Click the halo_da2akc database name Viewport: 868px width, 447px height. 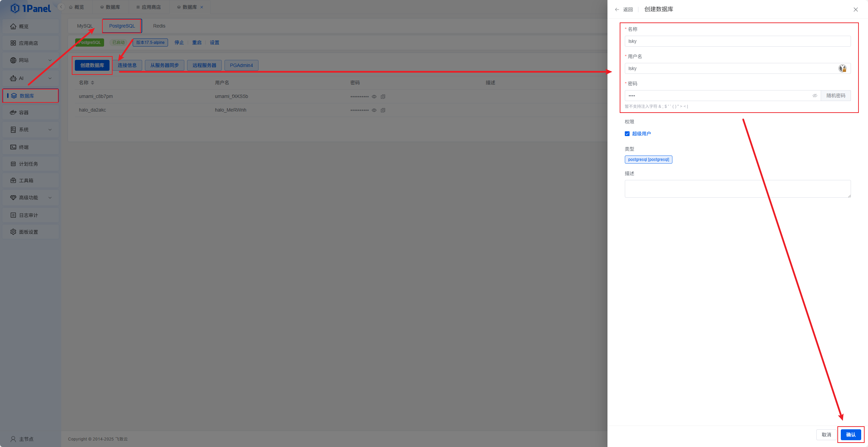pos(93,110)
